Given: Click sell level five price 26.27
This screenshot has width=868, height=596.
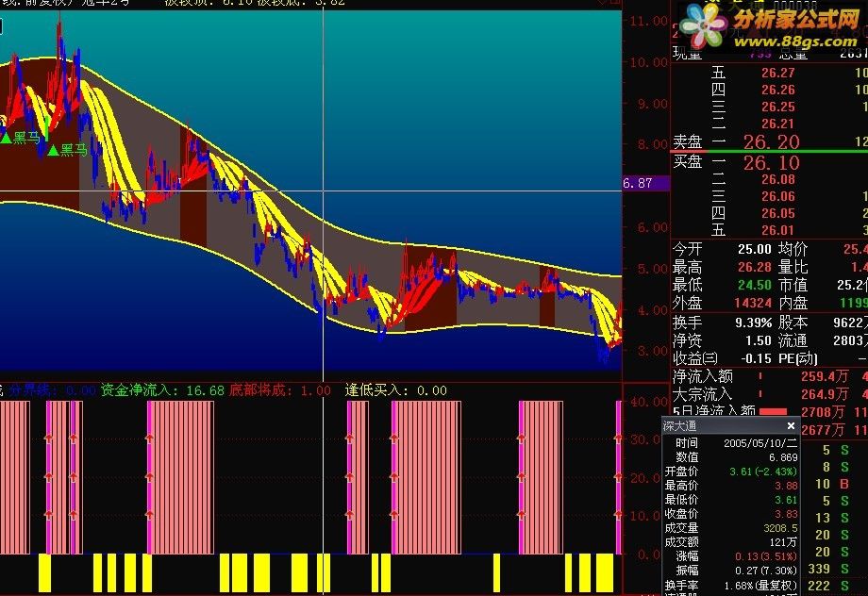Looking at the screenshot, I should point(777,73).
